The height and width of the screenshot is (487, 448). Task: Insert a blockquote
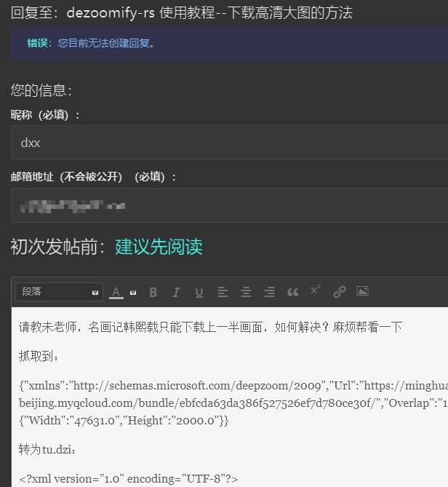[292, 292]
